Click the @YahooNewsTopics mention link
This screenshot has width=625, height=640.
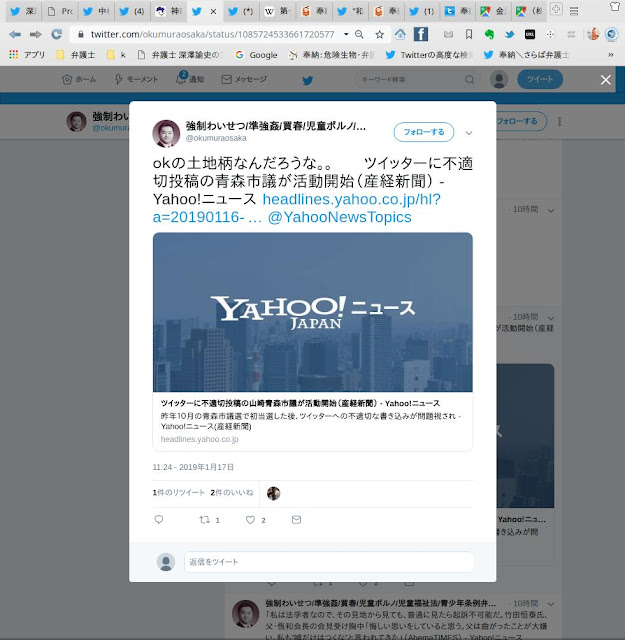click(339, 217)
